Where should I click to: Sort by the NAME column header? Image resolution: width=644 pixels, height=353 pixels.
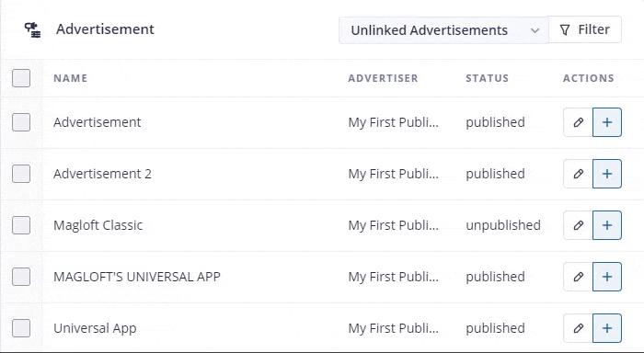[70, 78]
